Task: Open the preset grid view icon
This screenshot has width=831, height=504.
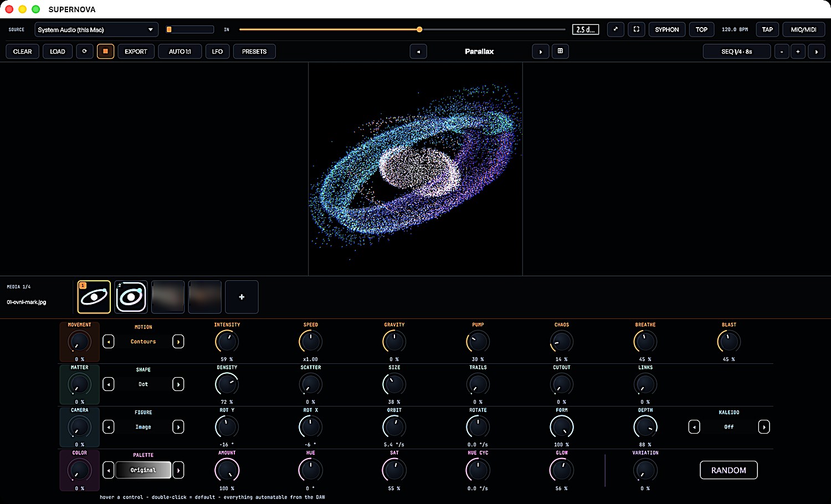Action: 560,51
